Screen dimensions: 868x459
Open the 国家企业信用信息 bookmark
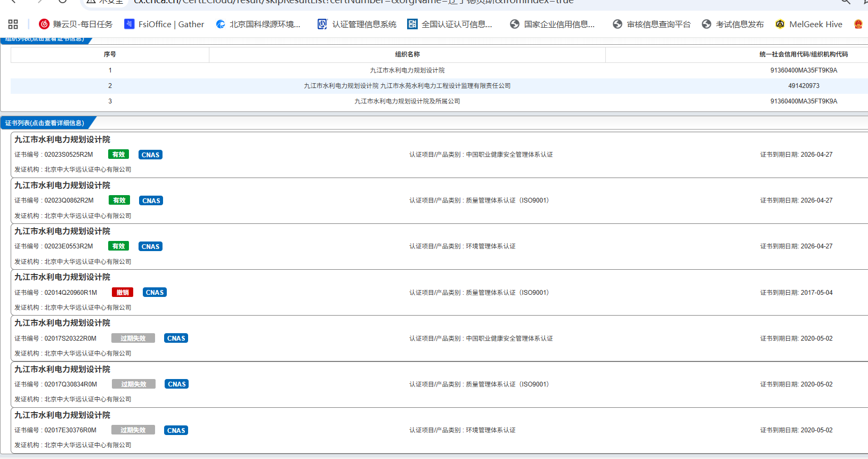(552, 24)
